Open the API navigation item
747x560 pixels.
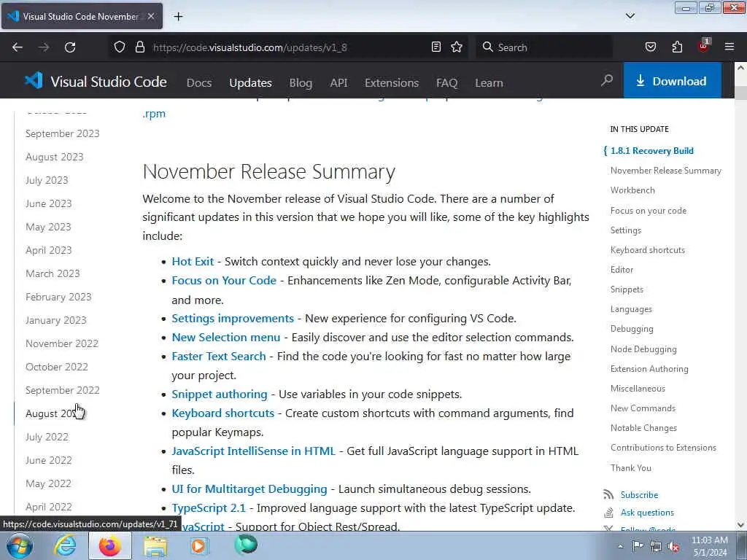[x=338, y=82]
